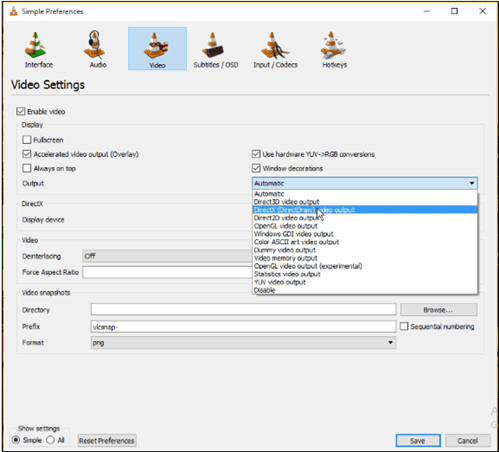
Task: Open Subtitles / OSD preferences icon
Action: pyautogui.click(x=213, y=45)
